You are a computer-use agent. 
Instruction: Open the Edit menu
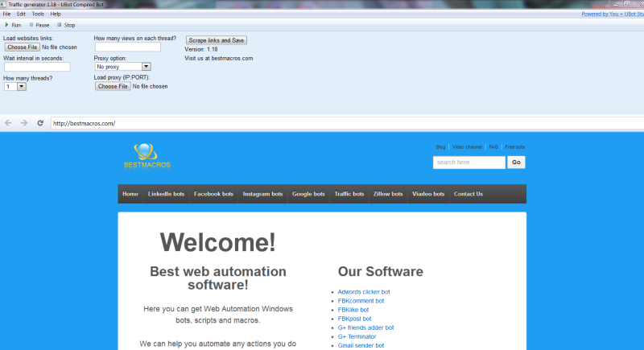click(x=22, y=14)
